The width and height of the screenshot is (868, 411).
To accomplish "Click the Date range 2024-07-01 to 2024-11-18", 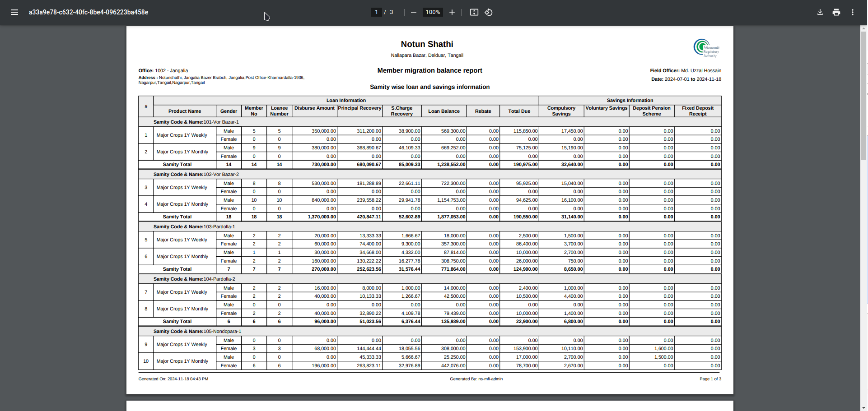I will [x=686, y=79].
